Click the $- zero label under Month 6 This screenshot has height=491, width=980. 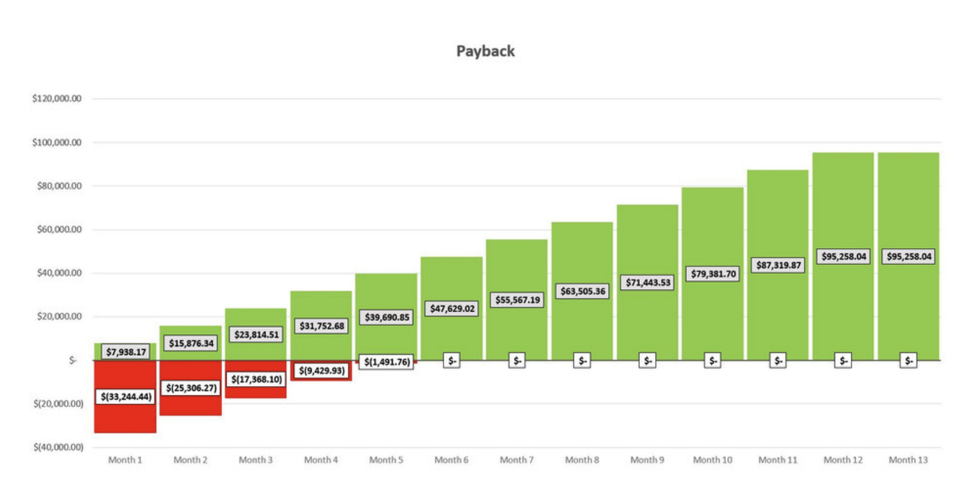pos(452,361)
